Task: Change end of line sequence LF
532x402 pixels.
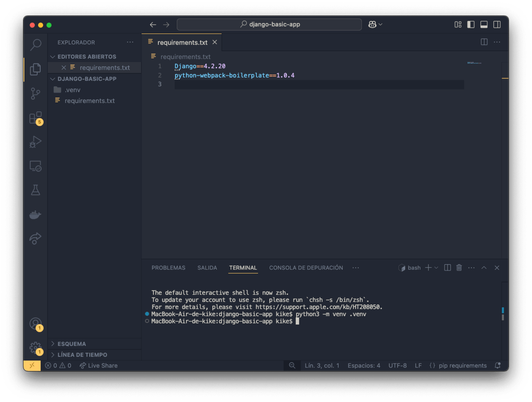Action: (418, 366)
